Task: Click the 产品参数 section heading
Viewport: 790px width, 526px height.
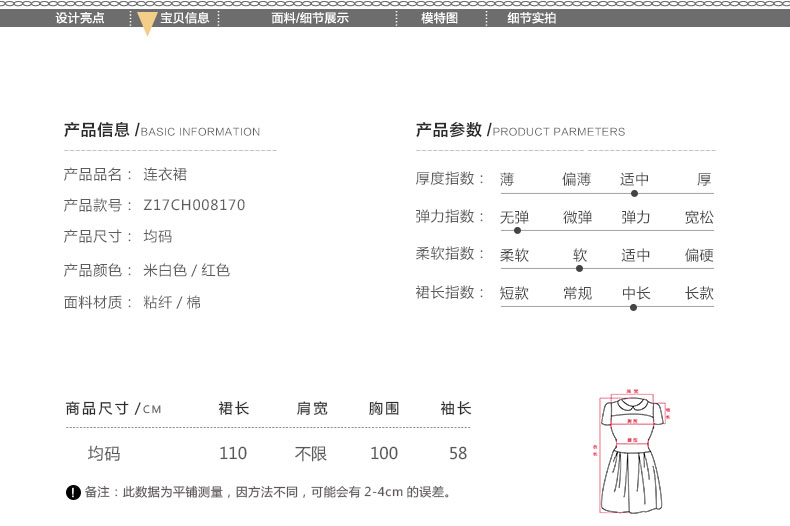Action: point(449,130)
